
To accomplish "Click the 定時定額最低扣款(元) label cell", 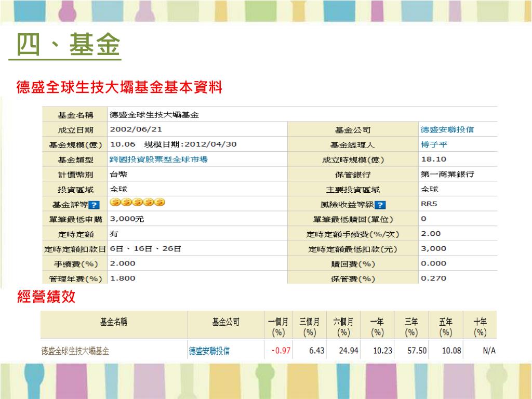I will (353, 249).
